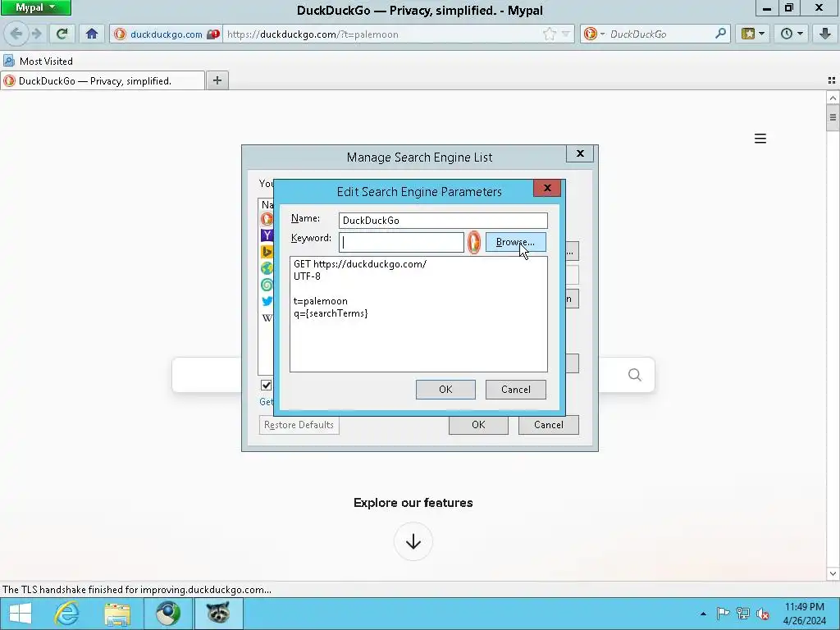Open the Most Visited bookmarks folder
Screen dimensions: 840x630
coord(38,61)
